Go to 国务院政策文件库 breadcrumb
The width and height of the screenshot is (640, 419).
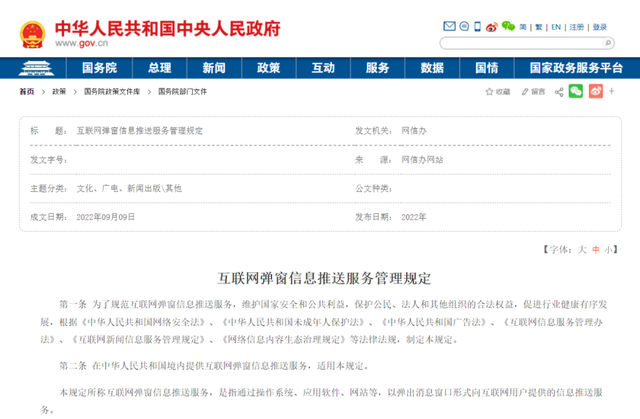[112, 92]
